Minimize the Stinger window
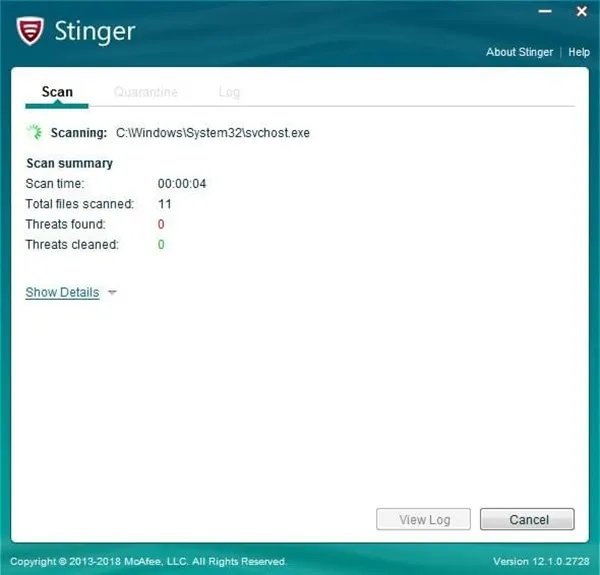The image size is (600, 575). click(x=546, y=11)
